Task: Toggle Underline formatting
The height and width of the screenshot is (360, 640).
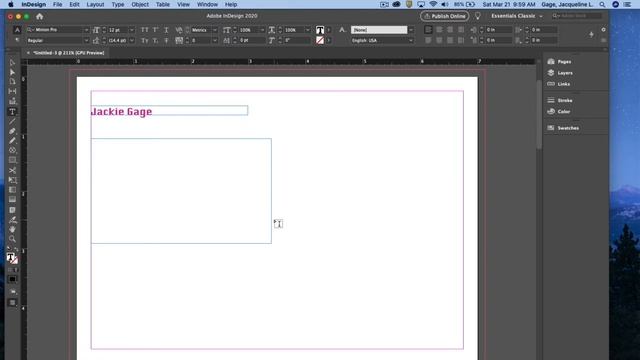Action: pos(166,30)
